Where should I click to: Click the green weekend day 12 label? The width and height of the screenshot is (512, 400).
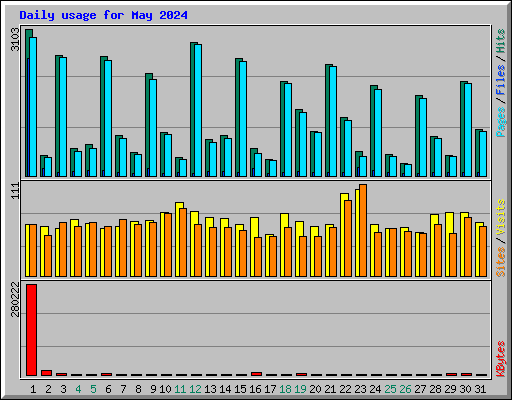(x=195, y=389)
